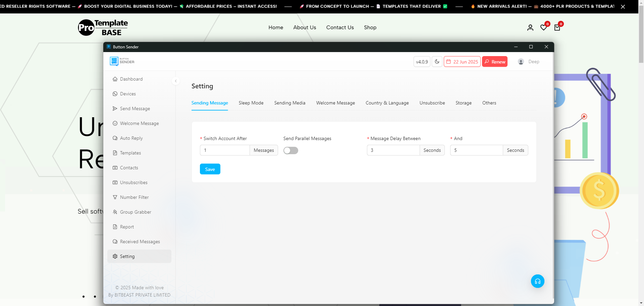Open the website wishlist heart icon
The width and height of the screenshot is (644, 306).
coord(544,28)
